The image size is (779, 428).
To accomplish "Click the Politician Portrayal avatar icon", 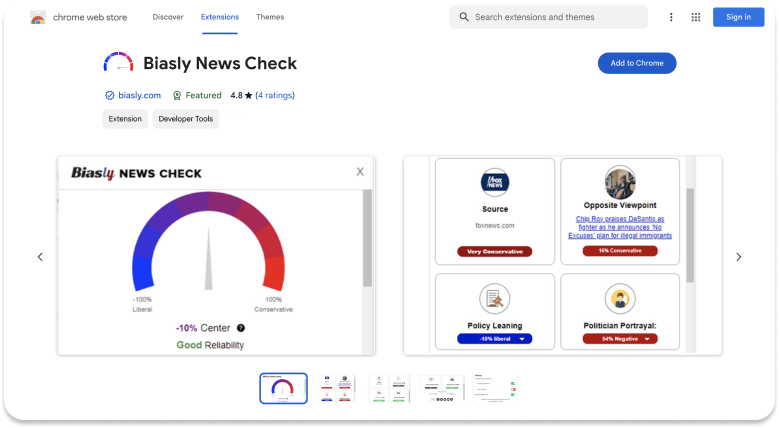I will (620, 298).
